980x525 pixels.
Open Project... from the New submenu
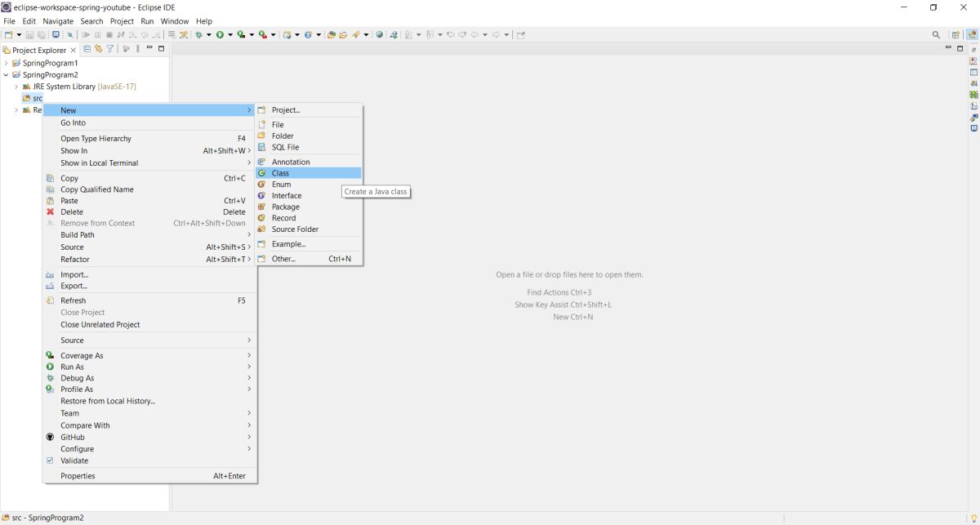[x=308, y=110]
